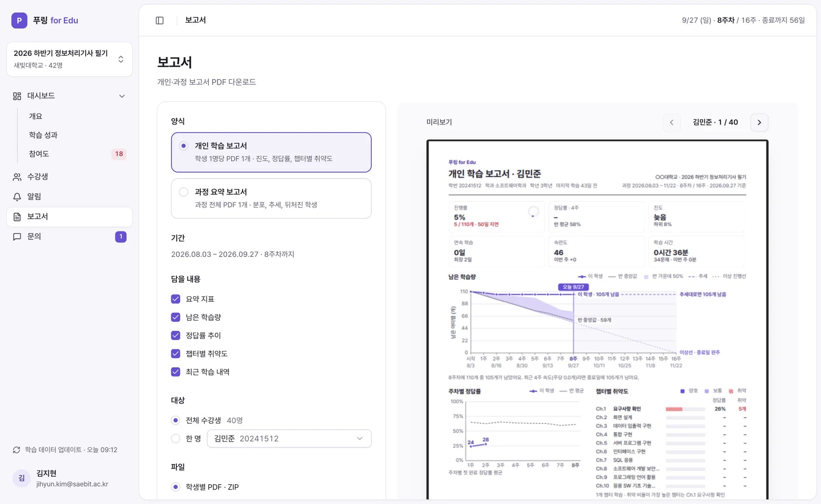The height and width of the screenshot is (504, 821).
Task: Click the data refresh sync icon
Action: (16, 450)
